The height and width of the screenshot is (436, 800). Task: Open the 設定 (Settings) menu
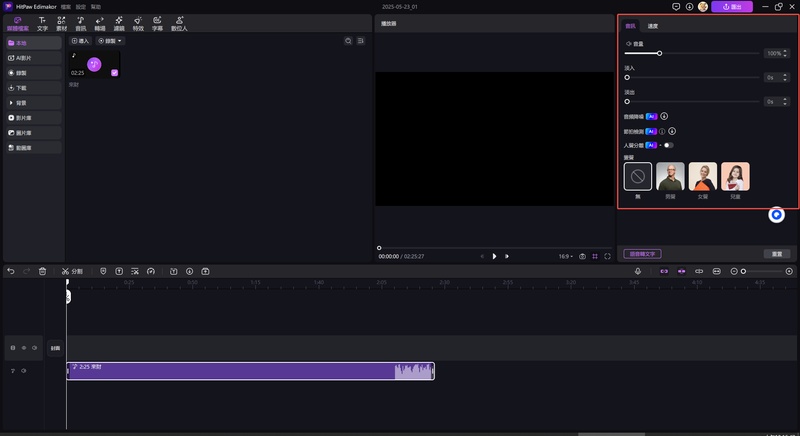pos(81,7)
